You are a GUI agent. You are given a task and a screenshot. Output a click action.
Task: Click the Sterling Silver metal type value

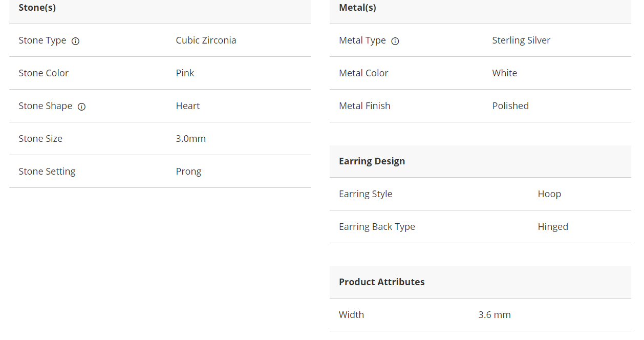click(521, 40)
